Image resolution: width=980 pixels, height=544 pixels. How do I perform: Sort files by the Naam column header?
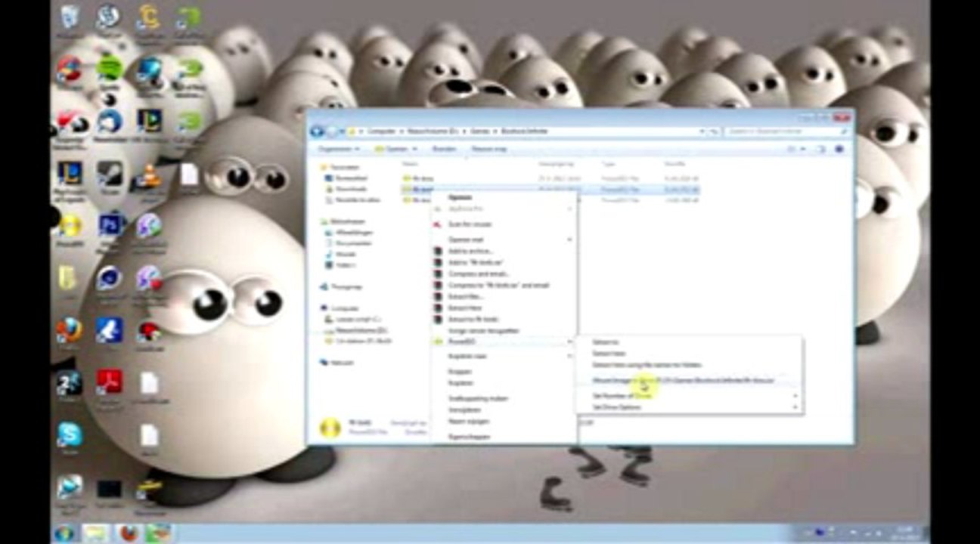[x=411, y=164]
